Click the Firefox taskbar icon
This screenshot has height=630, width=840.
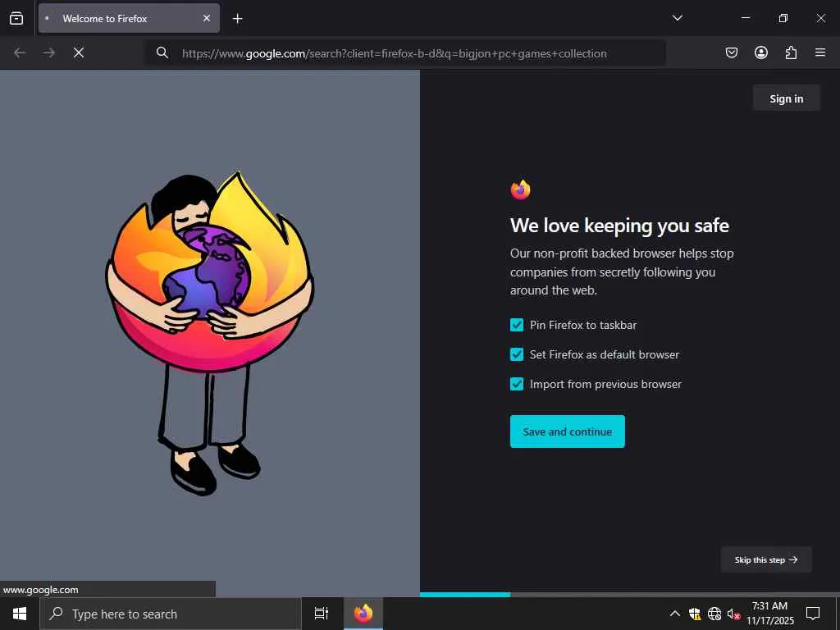(x=363, y=614)
